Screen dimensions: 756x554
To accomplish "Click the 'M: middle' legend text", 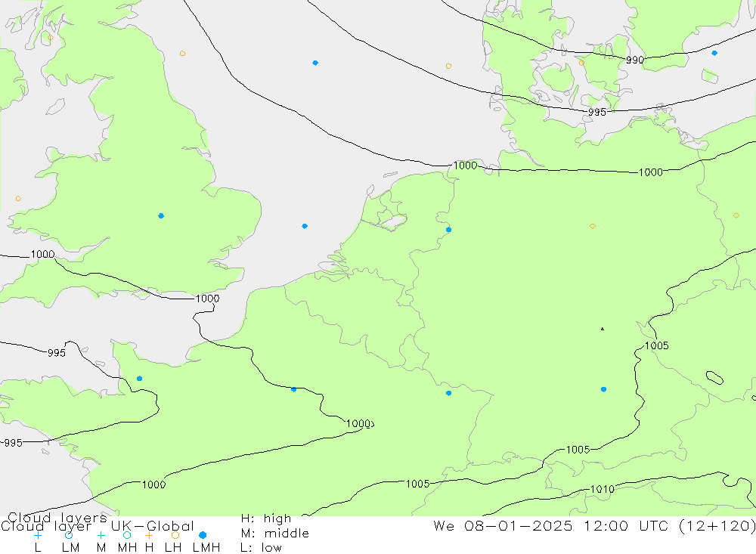I will 275,534.
